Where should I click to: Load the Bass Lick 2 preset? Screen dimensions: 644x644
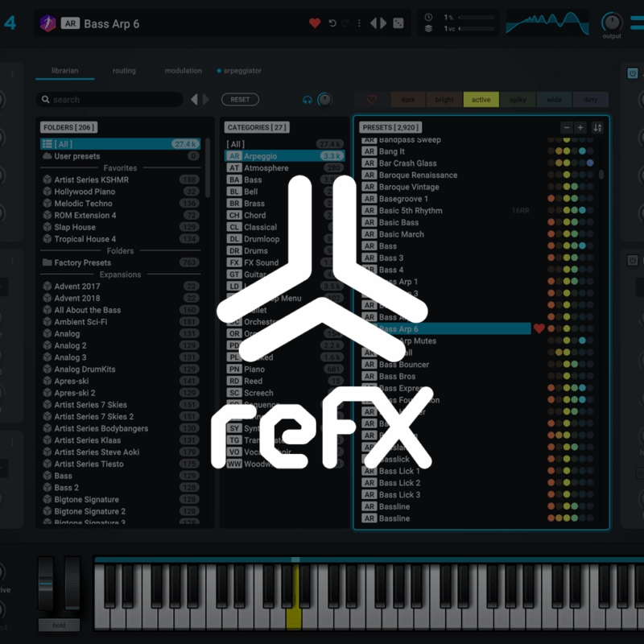[x=446, y=482]
